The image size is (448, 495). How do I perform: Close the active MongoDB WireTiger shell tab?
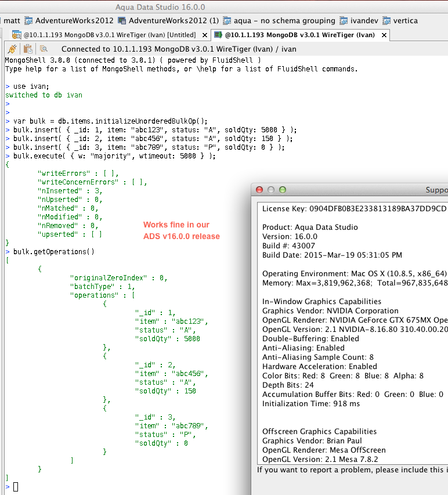tap(384, 35)
